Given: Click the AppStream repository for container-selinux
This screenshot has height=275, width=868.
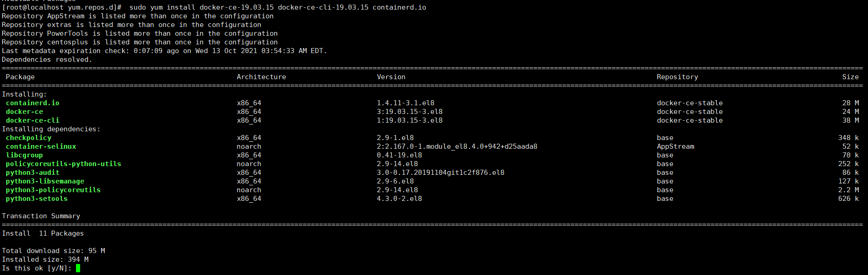Looking at the screenshot, I should coord(675,146).
